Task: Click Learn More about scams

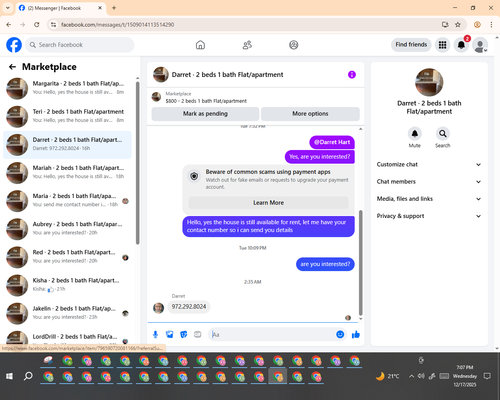Action: coord(268,203)
